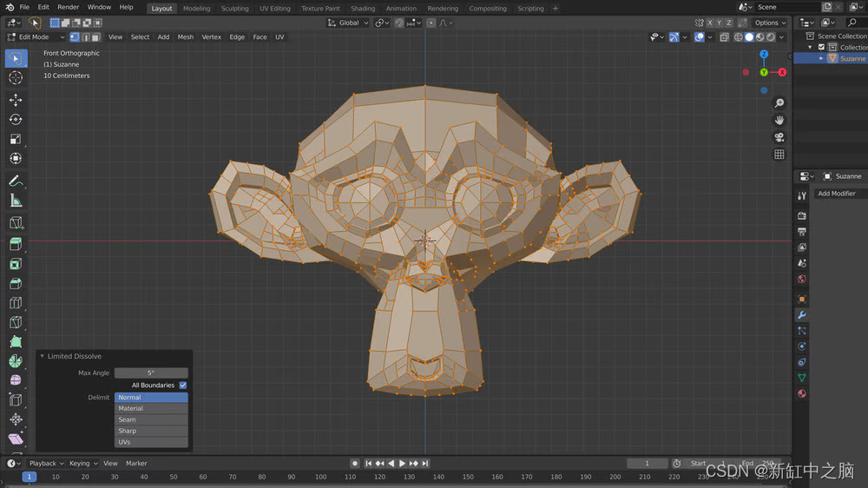Select the Cursor tool

16,78
